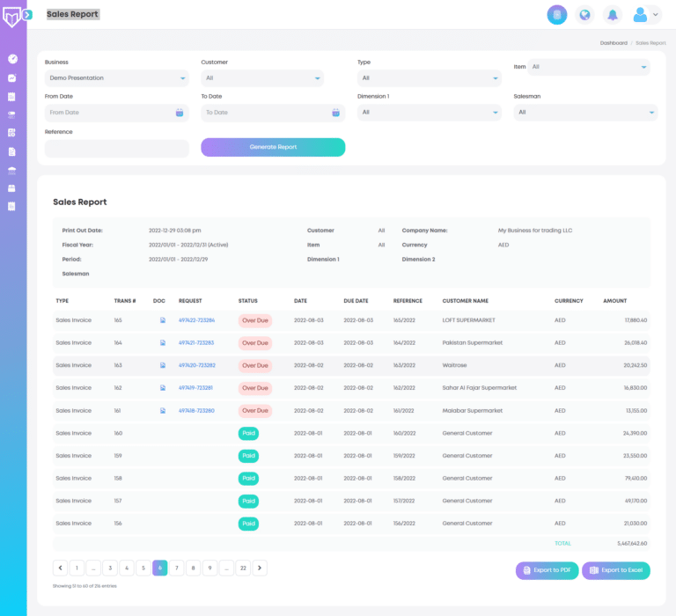Open the dashboard gauge icon in sidebar
Viewport: 676px width, 616px height.
12,59
